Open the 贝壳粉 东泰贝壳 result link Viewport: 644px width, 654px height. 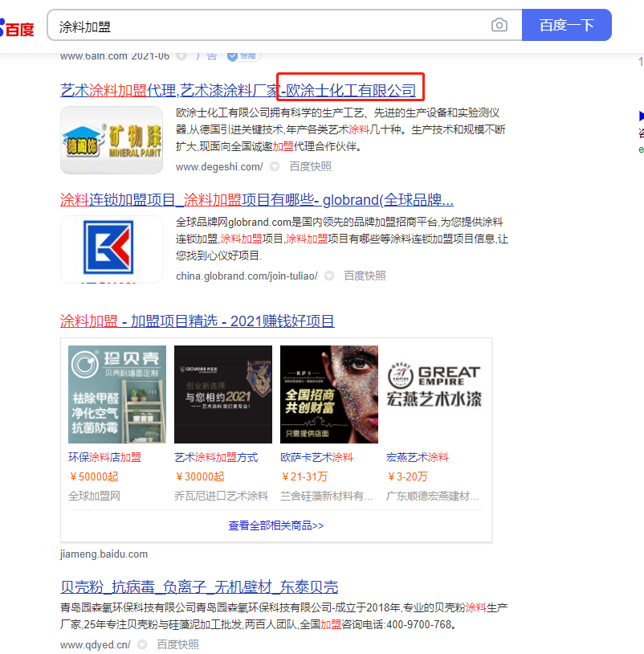point(197,587)
